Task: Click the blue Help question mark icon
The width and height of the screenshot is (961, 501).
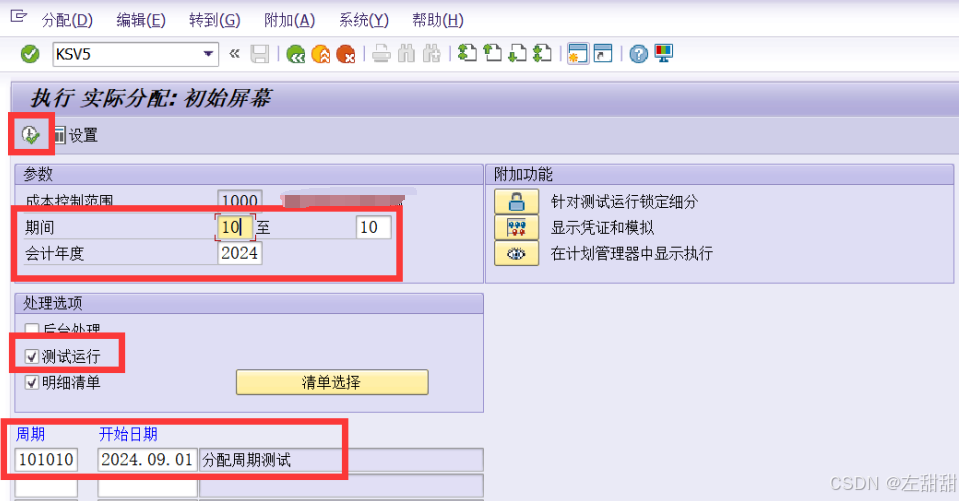Action: [x=638, y=54]
